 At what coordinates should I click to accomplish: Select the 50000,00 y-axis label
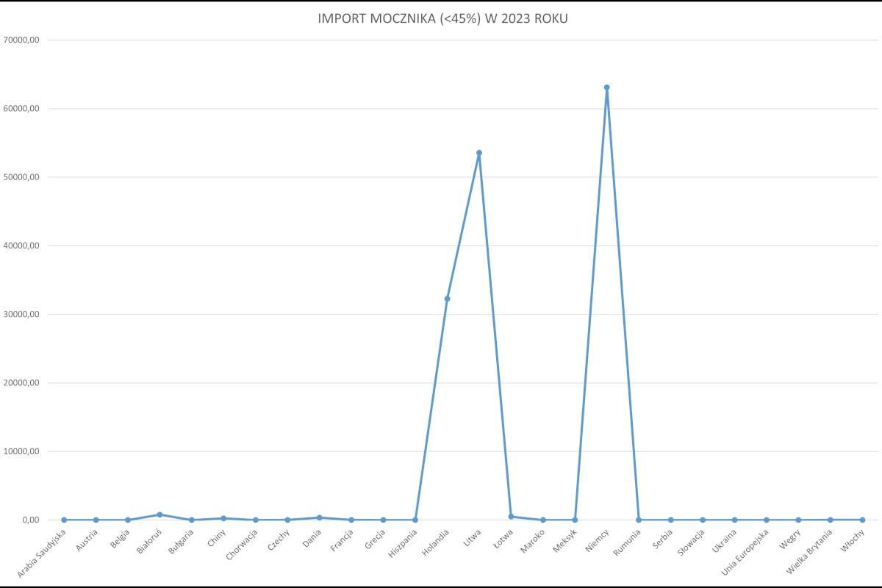[24, 177]
